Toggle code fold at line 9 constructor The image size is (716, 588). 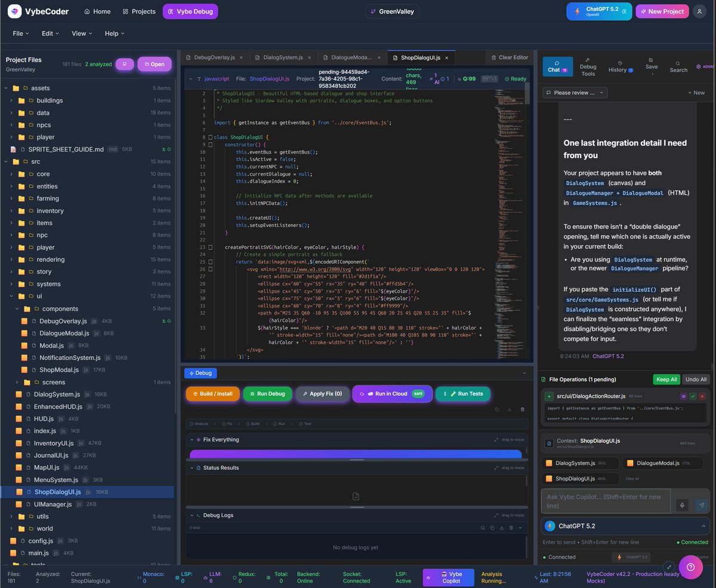209,144
